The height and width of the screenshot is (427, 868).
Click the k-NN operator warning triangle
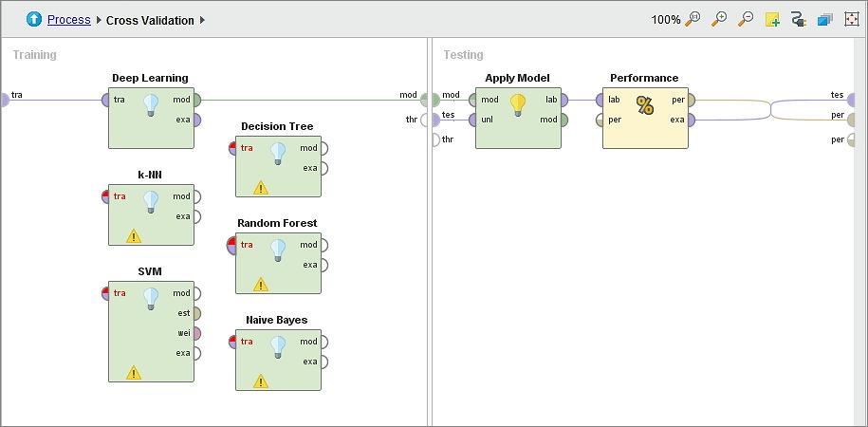[134, 235]
